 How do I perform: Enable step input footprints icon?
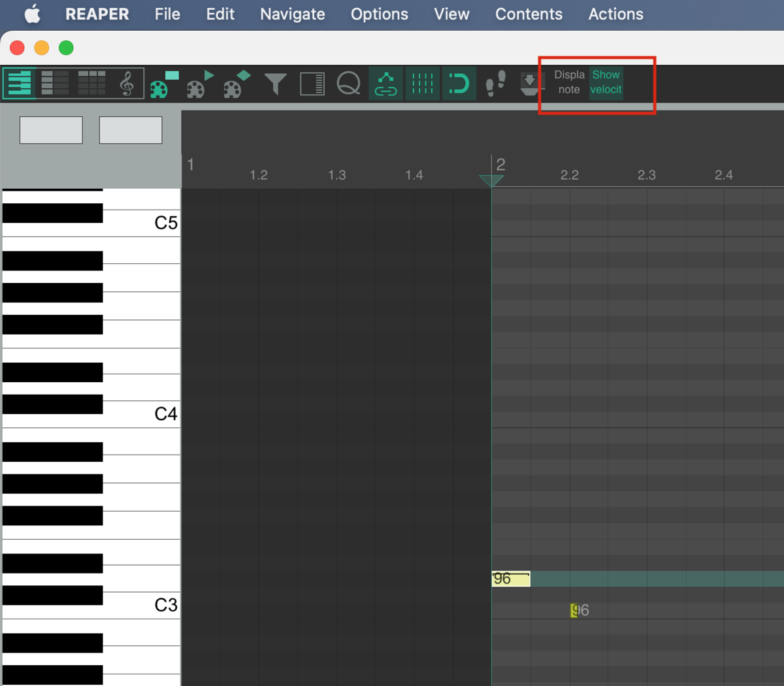click(496, 84)
